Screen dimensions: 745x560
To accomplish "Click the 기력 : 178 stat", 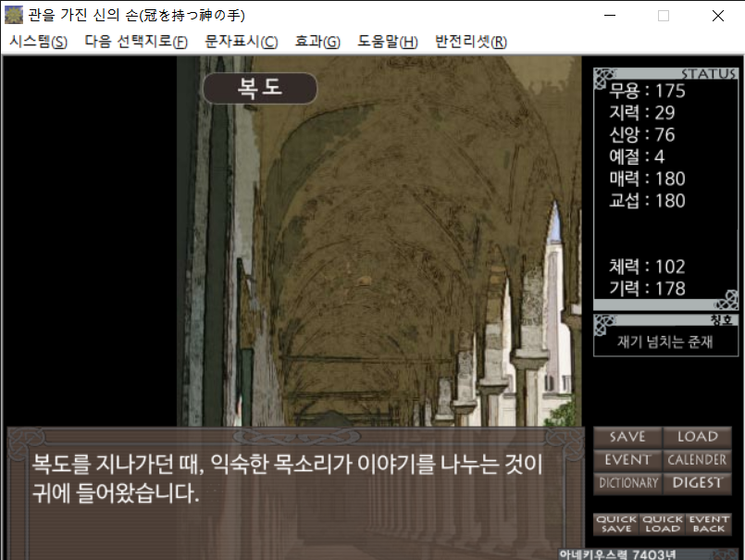I will pos(647,289).
